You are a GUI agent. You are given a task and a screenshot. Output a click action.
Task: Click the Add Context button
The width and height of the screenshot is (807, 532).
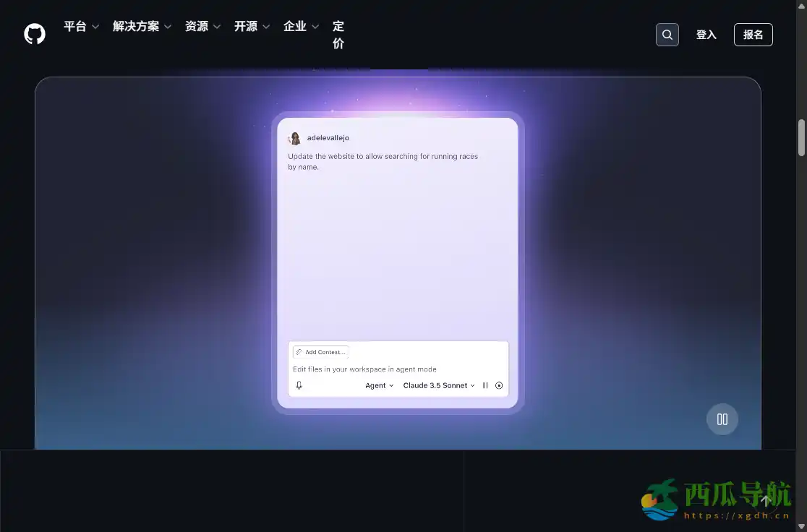(320, 352)
